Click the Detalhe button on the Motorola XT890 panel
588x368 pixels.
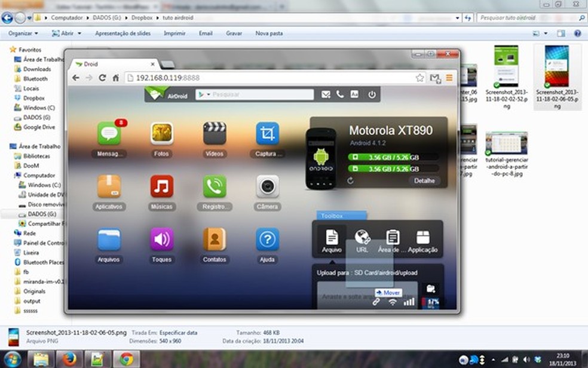425,180
